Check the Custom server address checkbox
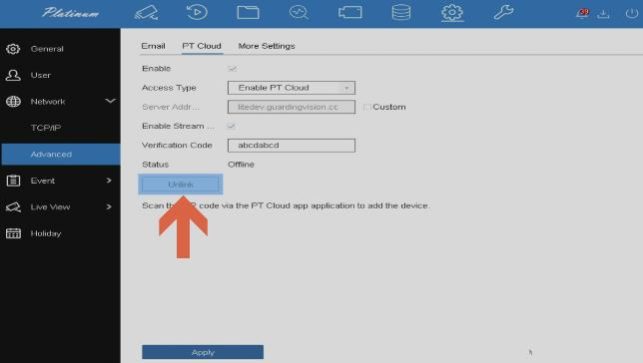Screen dimensions: 643x363 click(367, 107)
